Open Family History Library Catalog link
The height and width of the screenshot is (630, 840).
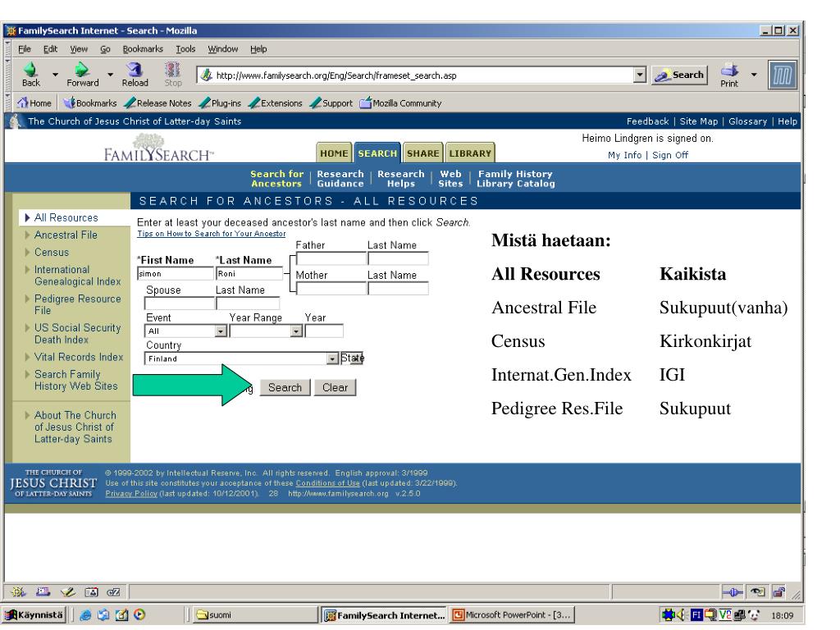point(515,178)
